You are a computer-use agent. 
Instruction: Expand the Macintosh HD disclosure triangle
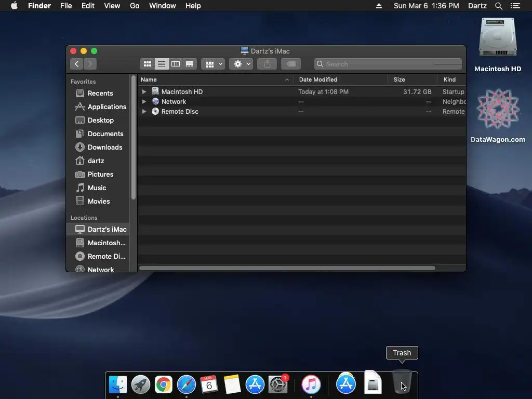pos(144,91)
